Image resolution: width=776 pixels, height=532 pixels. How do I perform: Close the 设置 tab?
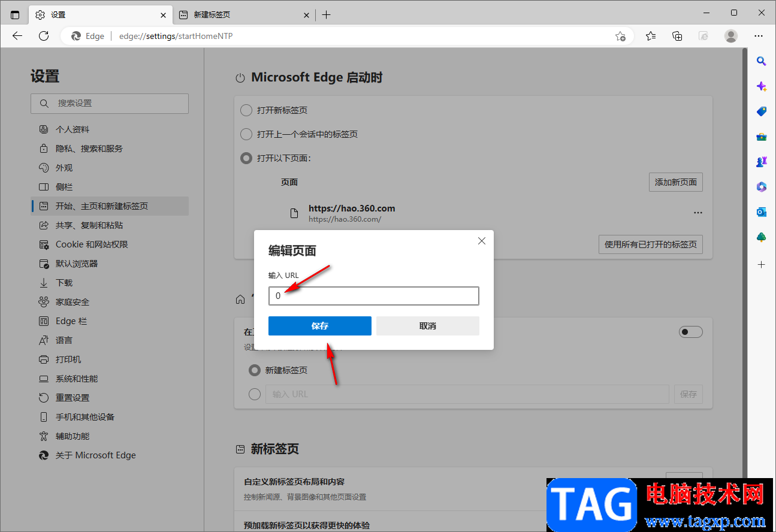[x=164, y=15]
